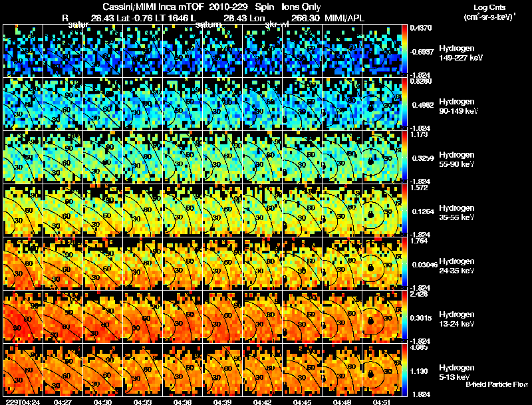The height and width of the screenshot is (405, 532).
Task: Click the '04:27' time label
Action: 63,402
